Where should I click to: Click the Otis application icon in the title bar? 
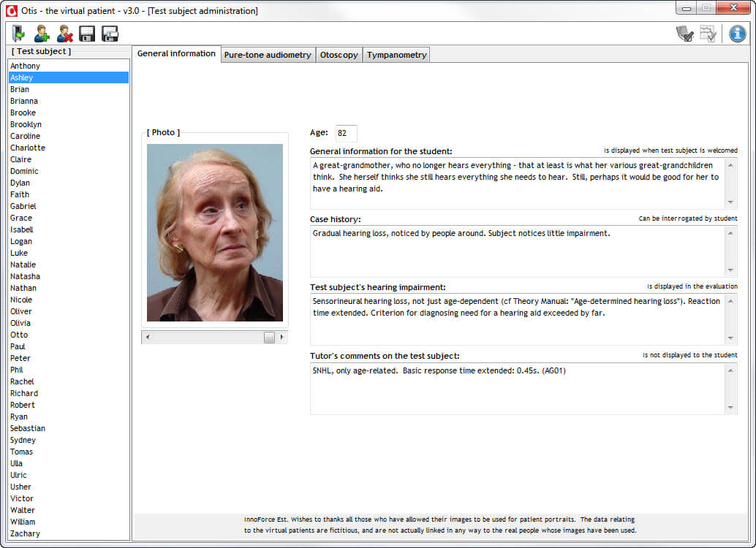pyautogui.click(x=12, y=10)
